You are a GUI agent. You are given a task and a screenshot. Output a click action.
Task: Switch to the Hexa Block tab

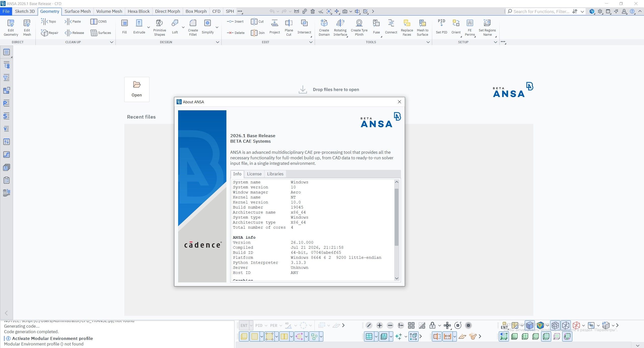point(139,11)
